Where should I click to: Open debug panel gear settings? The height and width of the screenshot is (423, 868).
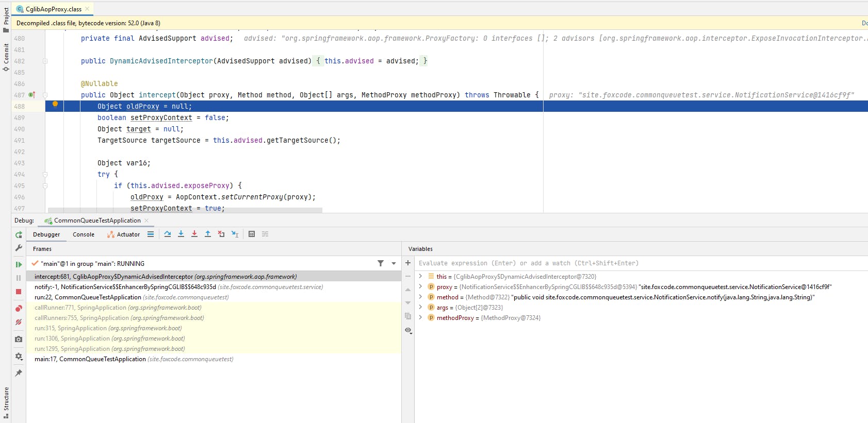click(19, 356)
